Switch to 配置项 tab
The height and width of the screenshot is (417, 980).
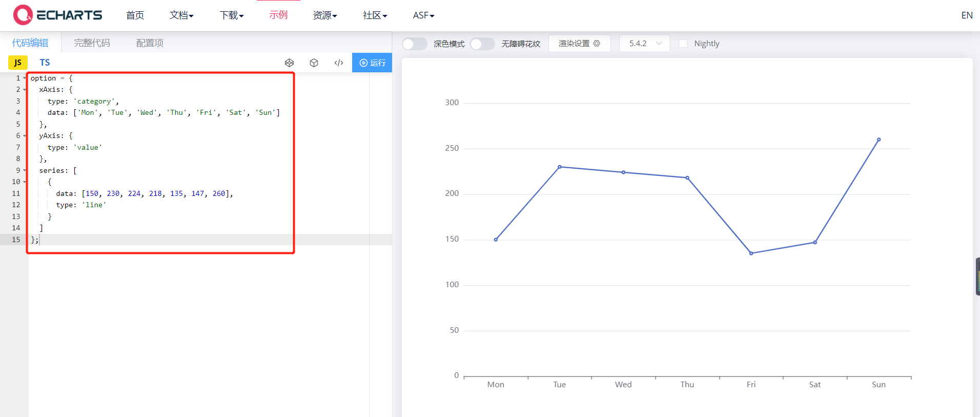pos(150,43)
